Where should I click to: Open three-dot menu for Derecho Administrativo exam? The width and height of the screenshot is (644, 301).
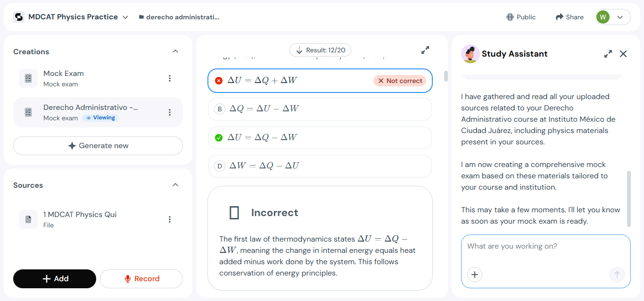170,112
